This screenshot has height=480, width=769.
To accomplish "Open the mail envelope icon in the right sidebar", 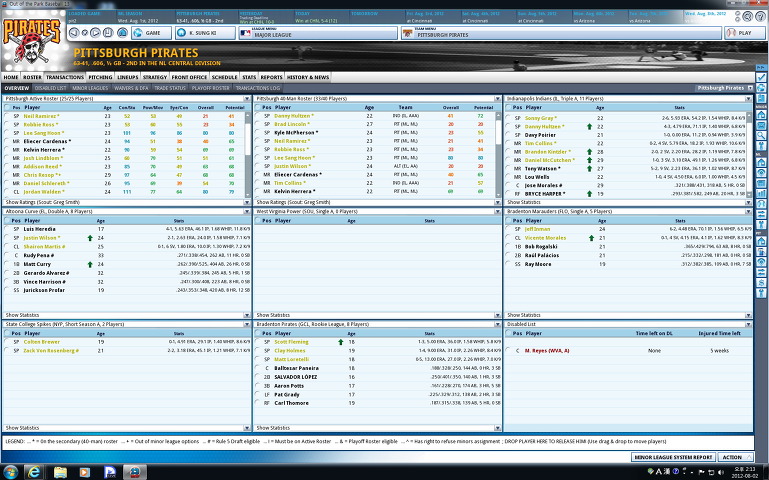I will pyautogui.click(x=761, y=125).
